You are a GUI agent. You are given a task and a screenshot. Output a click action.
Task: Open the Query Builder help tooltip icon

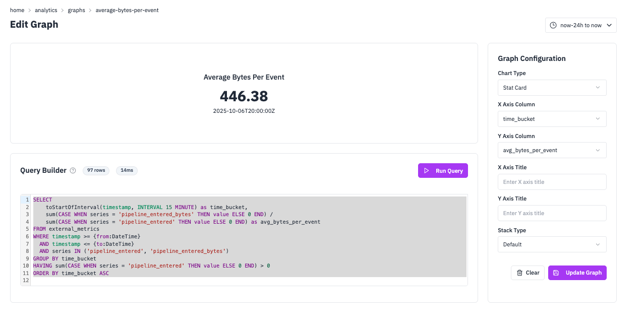73,170
